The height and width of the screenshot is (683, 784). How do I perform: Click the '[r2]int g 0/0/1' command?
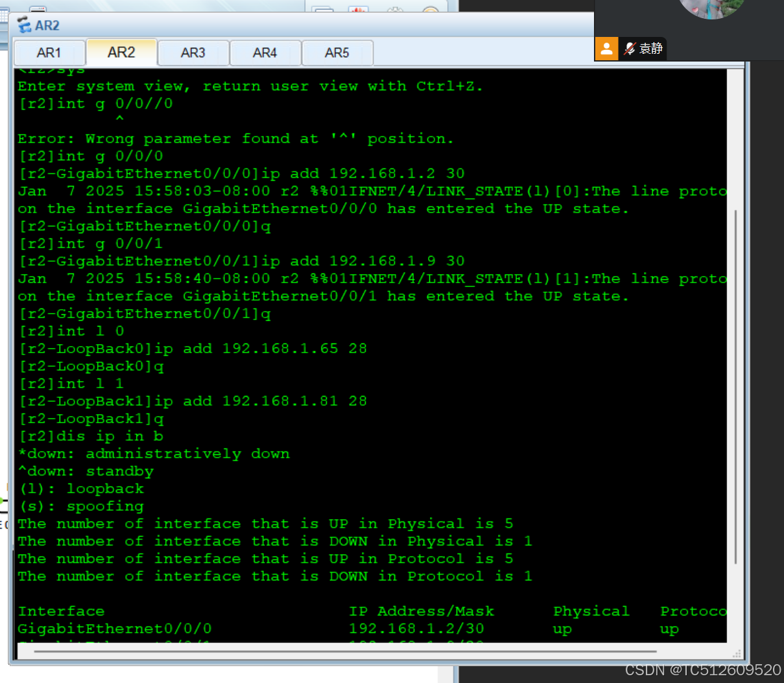(x=90, y=244)
